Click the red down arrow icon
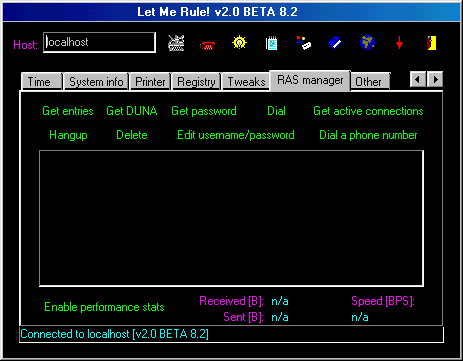The height and width of the screenshot is (361, 463). [x=399, y=43]
